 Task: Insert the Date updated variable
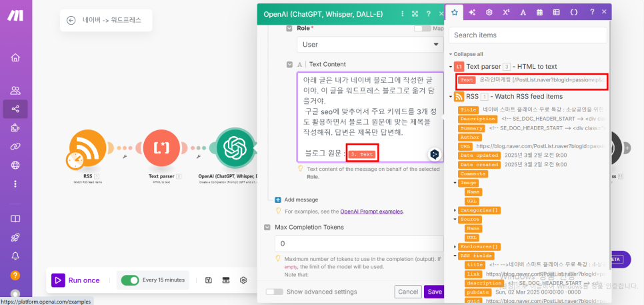point(479,156)
